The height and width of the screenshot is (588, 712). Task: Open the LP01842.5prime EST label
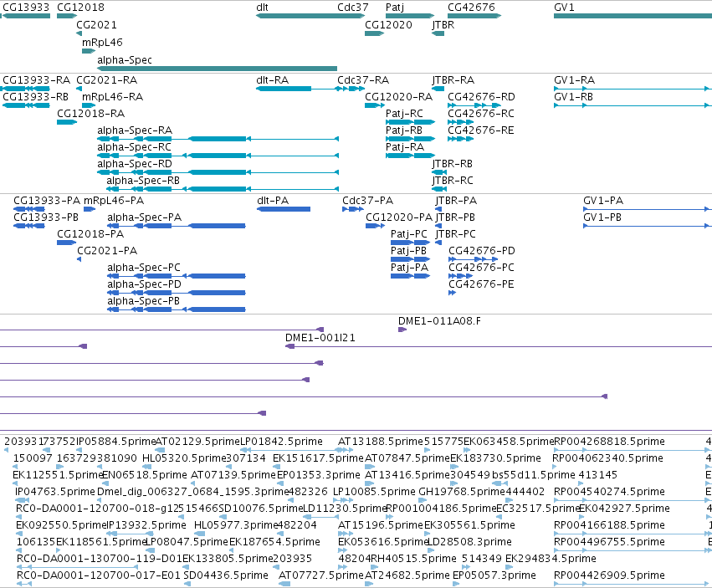[281, 442]
